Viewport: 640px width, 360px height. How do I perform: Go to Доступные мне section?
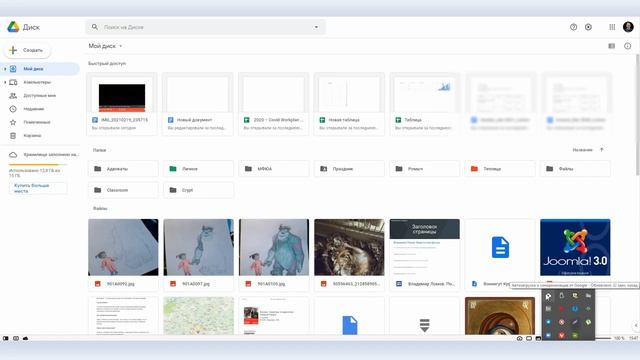point(40,96)
